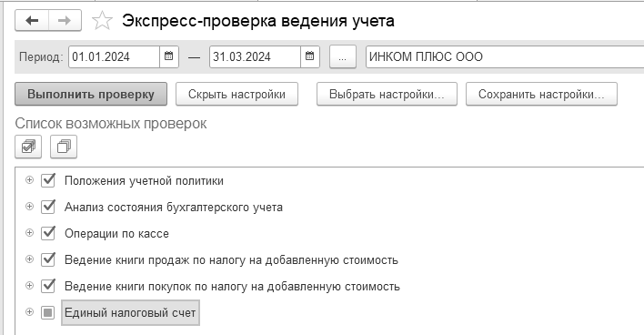Open calendar for period end date

pyautogui.click(x=310, y=56)
